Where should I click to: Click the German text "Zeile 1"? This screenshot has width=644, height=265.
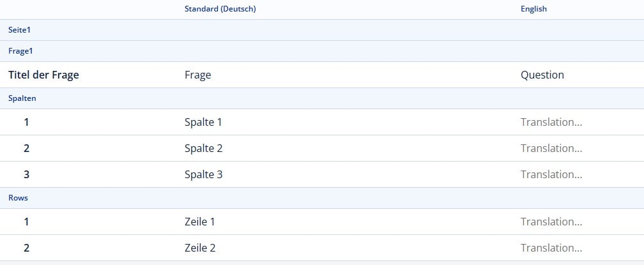[199, 222]
